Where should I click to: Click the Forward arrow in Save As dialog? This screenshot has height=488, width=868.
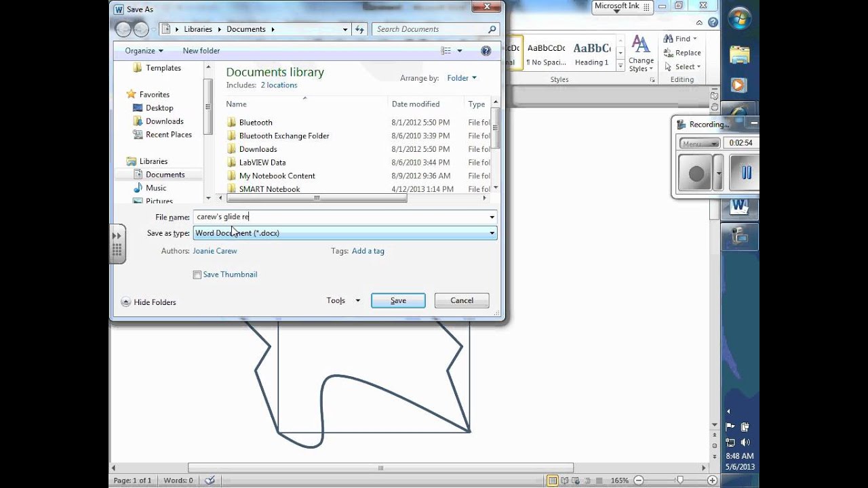click(x=140, y=29)
